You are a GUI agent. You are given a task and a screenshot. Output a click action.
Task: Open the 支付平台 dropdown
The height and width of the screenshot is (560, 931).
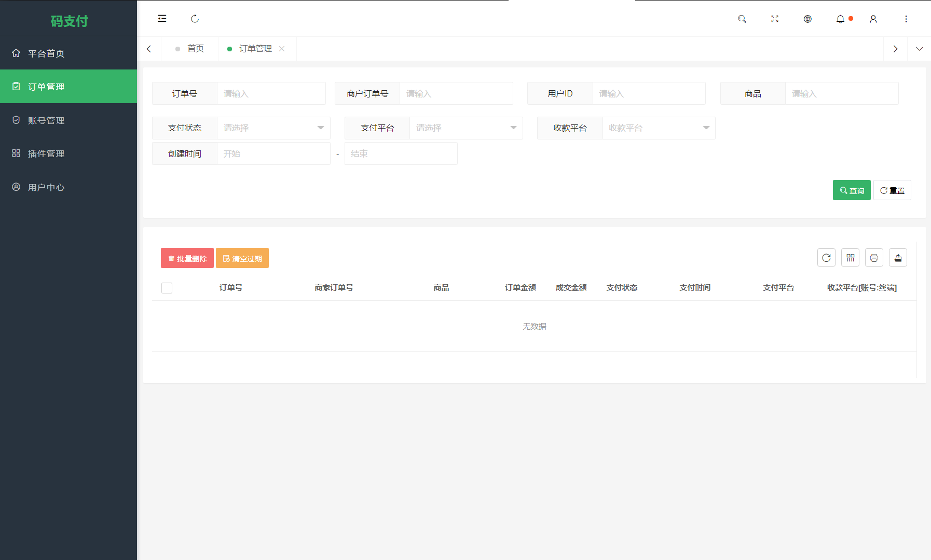(x=465, y=128)
